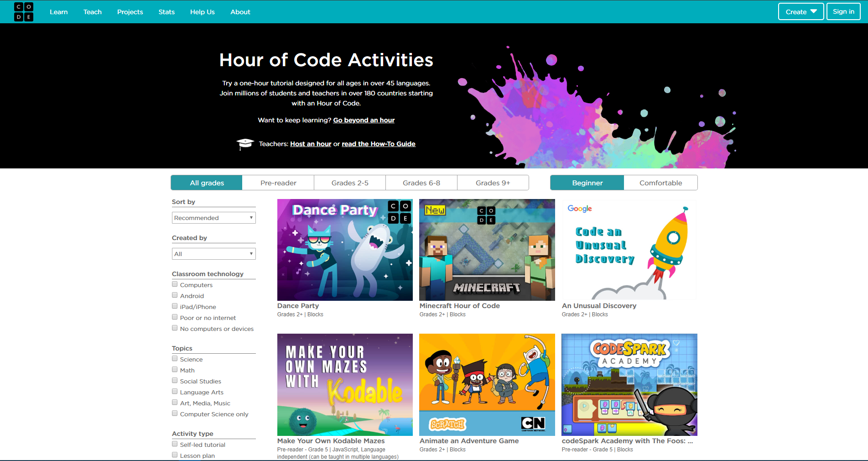This screenshot has height=461, width=868.
Task: Go to Projects in the navigation bar
Action: (x=130, y=12)
